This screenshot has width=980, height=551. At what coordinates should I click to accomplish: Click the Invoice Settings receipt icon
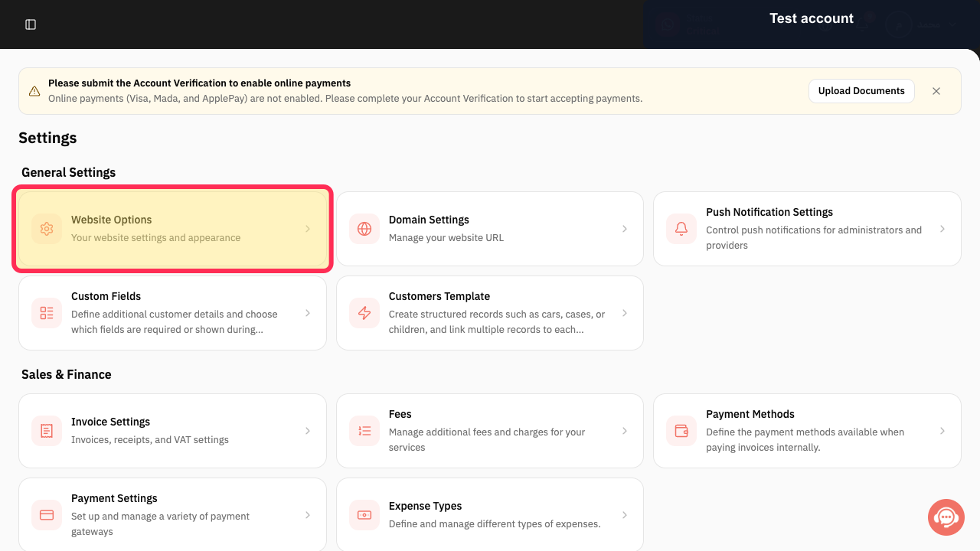47,431
